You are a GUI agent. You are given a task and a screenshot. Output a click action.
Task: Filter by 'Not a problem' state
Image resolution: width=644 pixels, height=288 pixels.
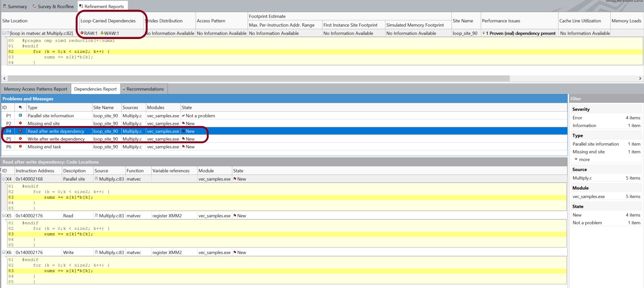pos(587,223)
